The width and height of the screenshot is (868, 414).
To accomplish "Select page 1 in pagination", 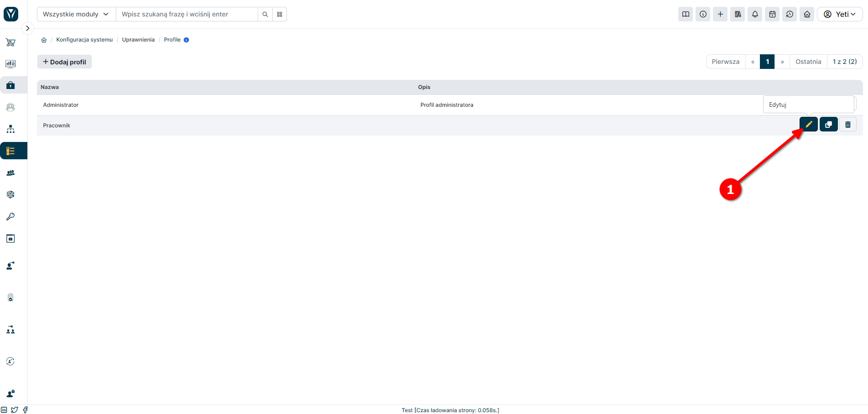I will (x=767, y=62).
